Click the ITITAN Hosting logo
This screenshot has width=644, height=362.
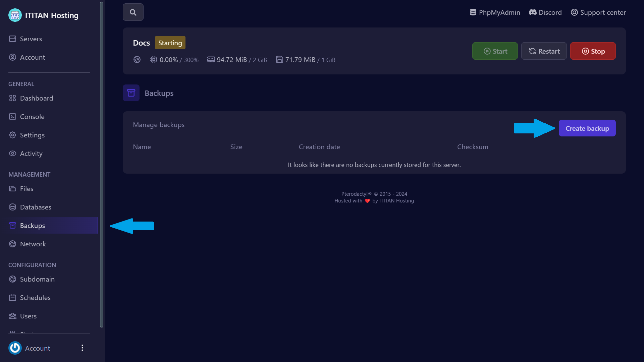pos(15,15)
